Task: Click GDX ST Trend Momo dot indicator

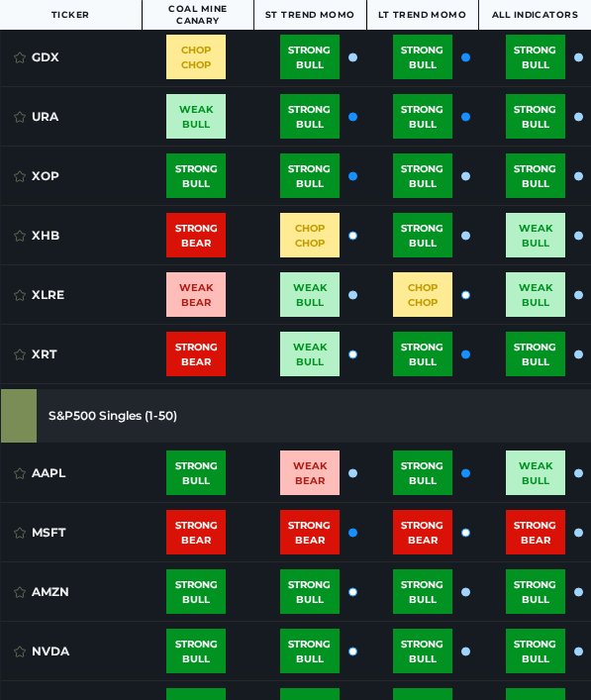Action: [x=352, y=57]
